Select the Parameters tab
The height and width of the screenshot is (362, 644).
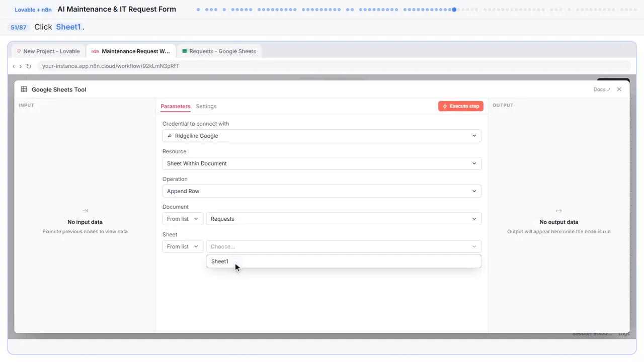pos(176,107)
